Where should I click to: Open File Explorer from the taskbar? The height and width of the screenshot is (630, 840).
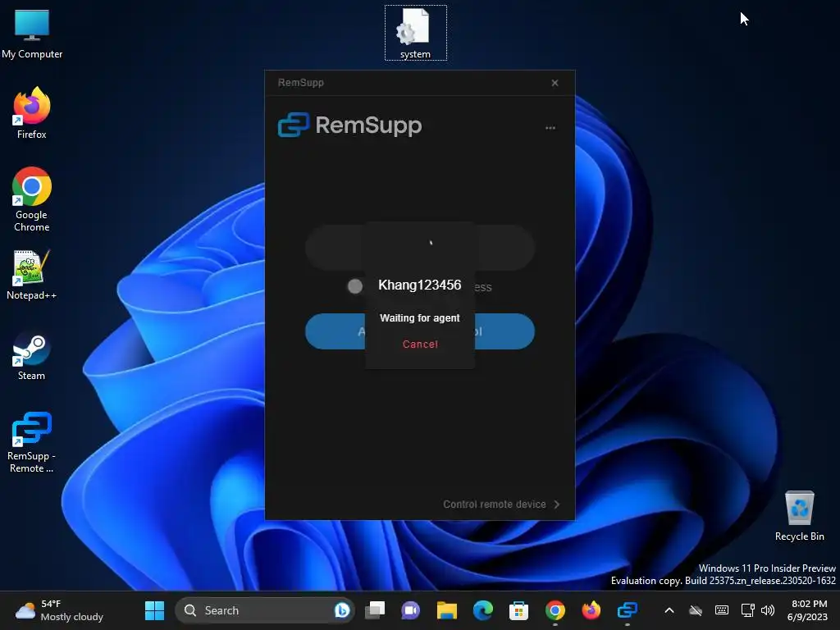(447, 610)
